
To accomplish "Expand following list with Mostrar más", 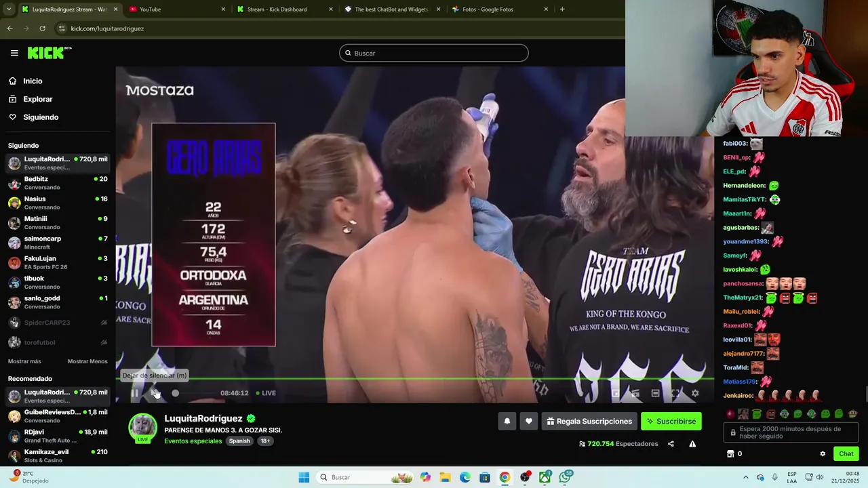I will [24, 361].
